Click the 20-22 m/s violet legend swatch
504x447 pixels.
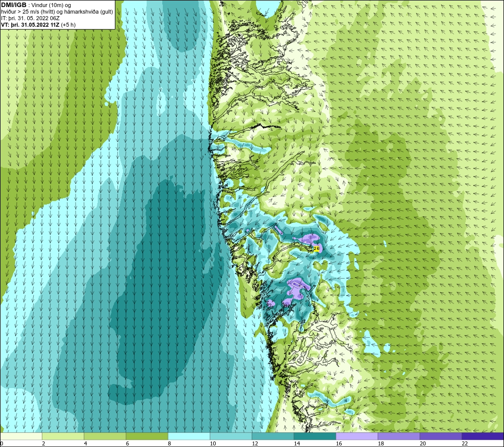point(440,436)
